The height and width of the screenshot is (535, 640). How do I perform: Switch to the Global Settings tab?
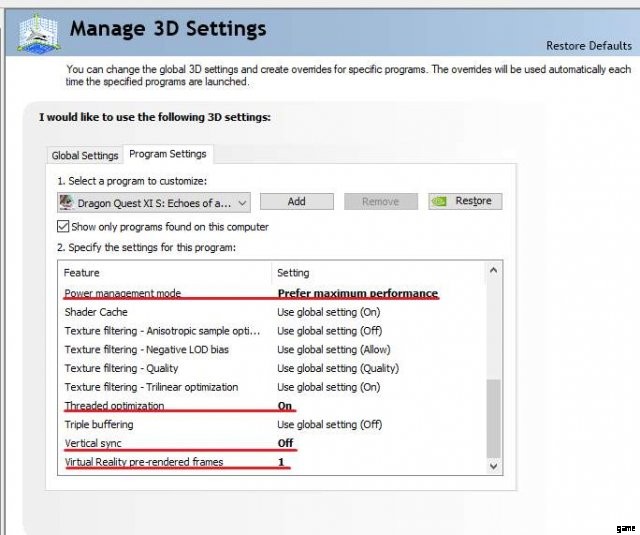pos(85,155)
